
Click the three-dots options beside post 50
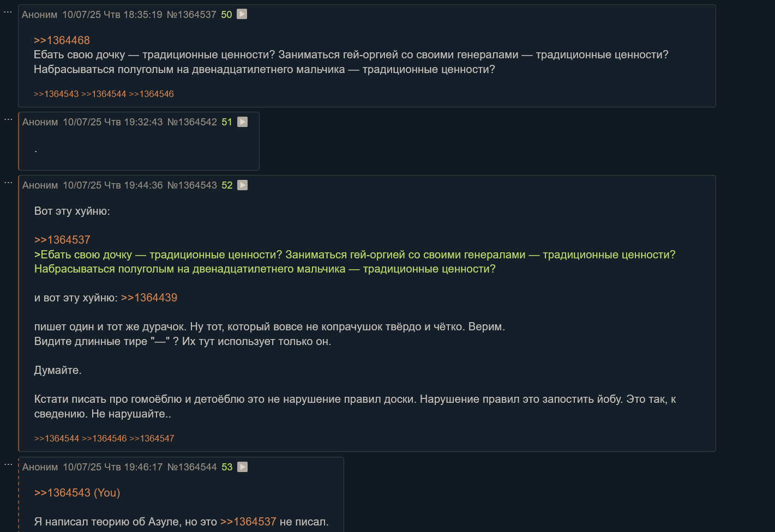[x=8, y=11]
